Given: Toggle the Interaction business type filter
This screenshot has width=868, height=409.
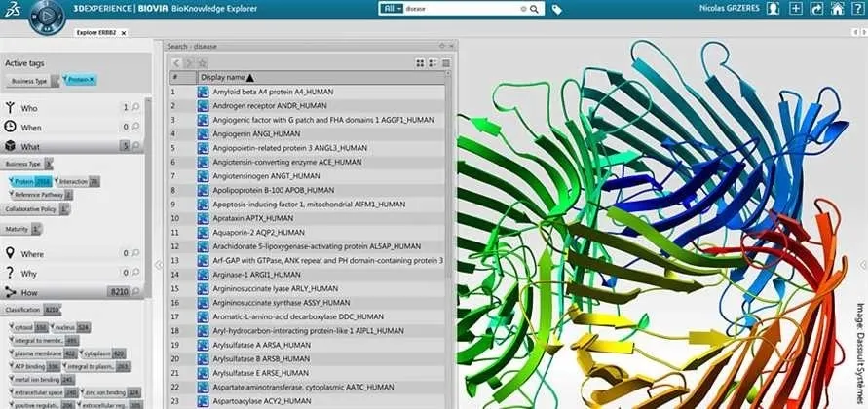Looking at the screenshot, I should (x=73, y=181).
